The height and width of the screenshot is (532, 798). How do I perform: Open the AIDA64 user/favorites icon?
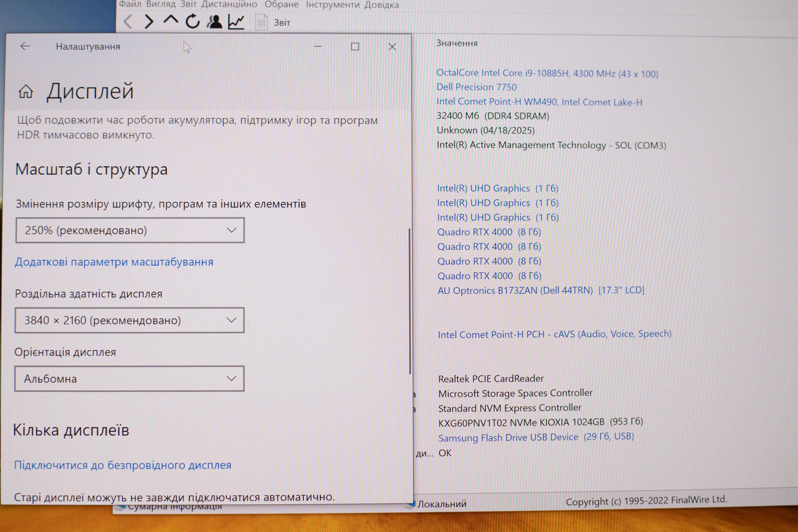[x=214, y=22]
